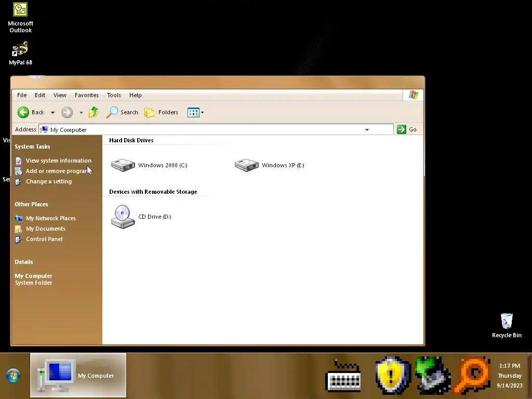Click the on-screen keyboard tray icon
This screenshot has height=399, width=532.
click(x=343, y=376)
